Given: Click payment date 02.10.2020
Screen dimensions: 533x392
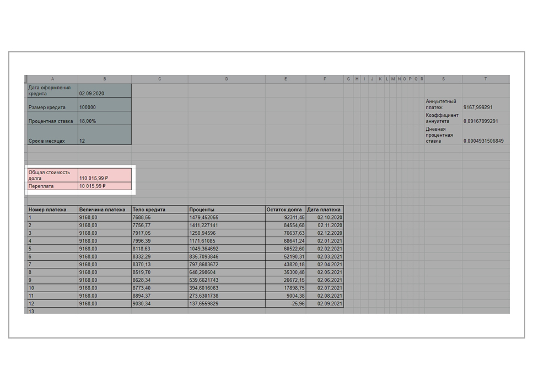Looking at the screenshot, I should point(325,217).
